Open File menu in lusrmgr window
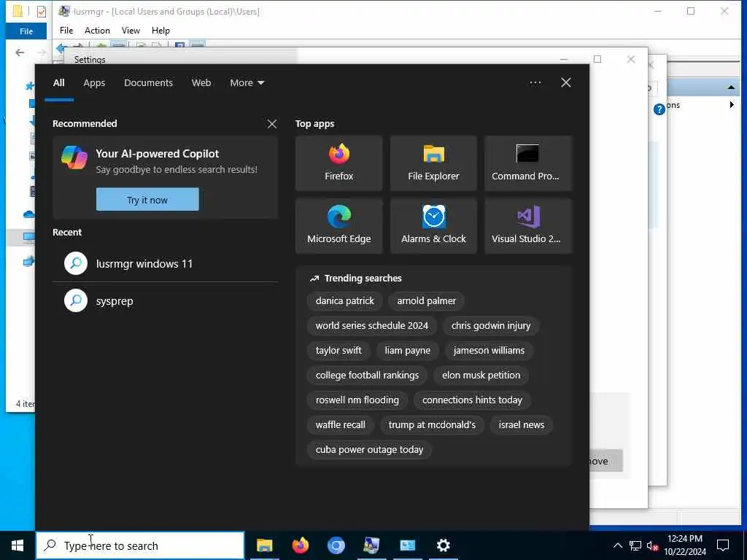The height and width of the screenshot is (560, 747). click(66, 31)
